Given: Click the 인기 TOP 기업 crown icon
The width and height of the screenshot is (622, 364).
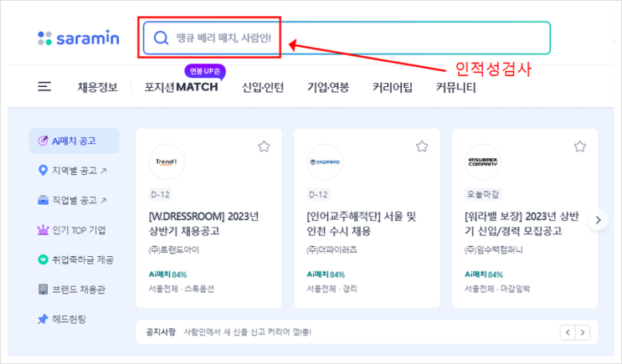Looking at the screenshot, I should coord(43,230).
